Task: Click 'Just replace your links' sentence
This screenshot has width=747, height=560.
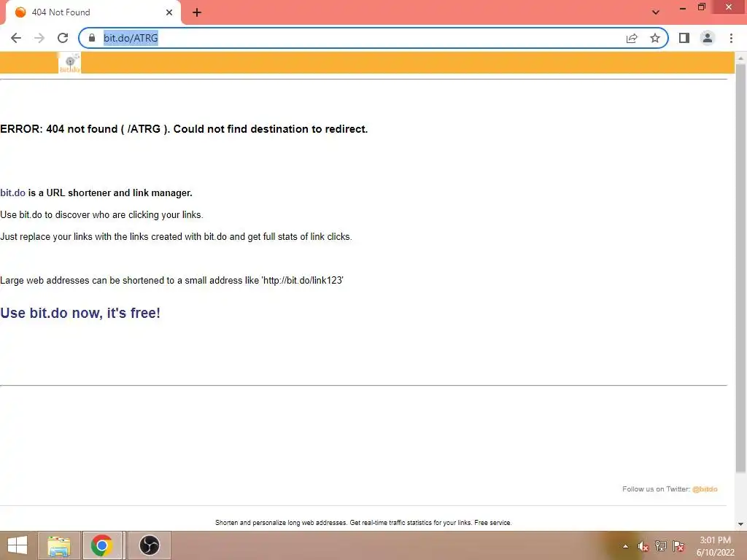Action: pos(176,237)
